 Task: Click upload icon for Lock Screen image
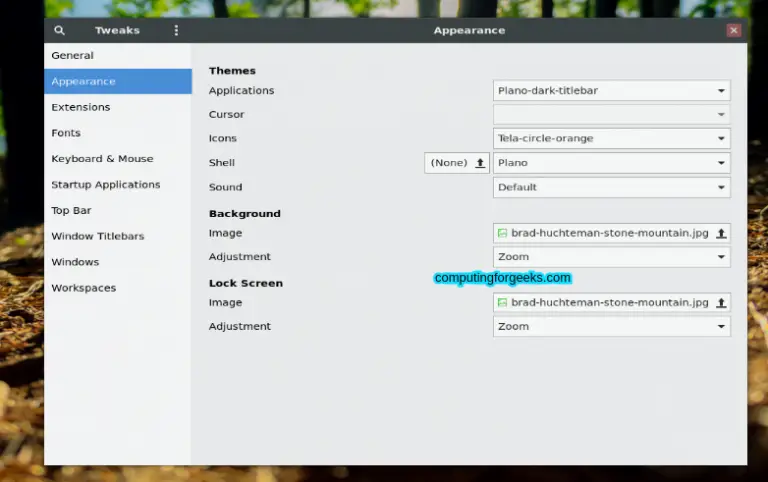(721, 303)
